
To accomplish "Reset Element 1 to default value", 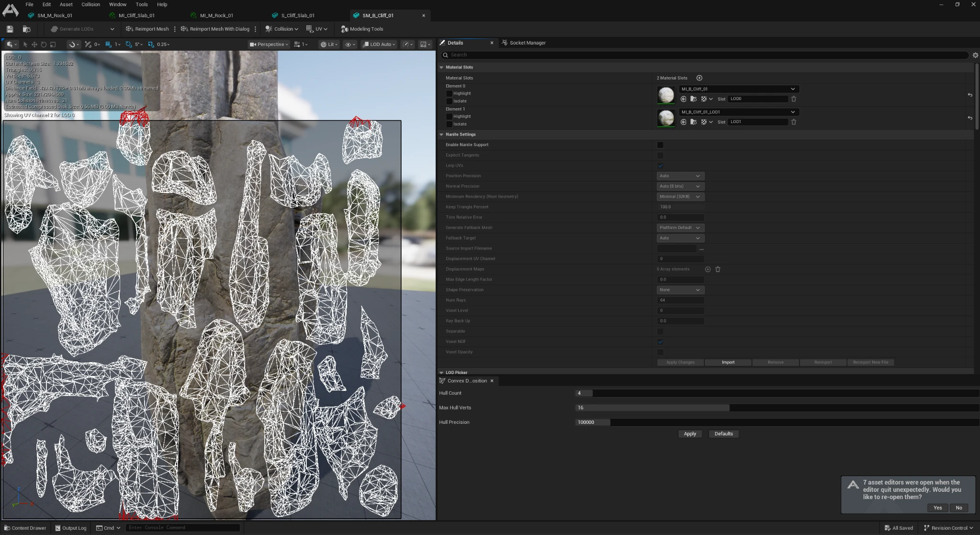I will [970, 118].
